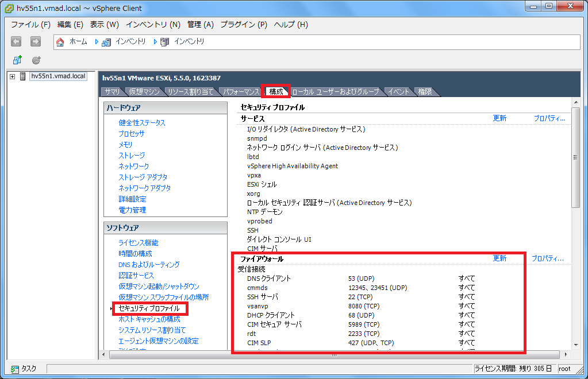Select the セキュリティ プロファイル link
The image size is (588, 379).
pyautogui.click(x=149, y=308)
